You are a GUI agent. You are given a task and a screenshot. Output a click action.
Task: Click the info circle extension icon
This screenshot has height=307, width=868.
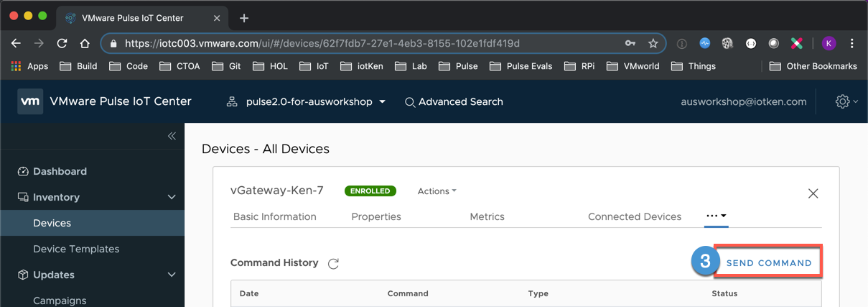click(x=681, y=44)
